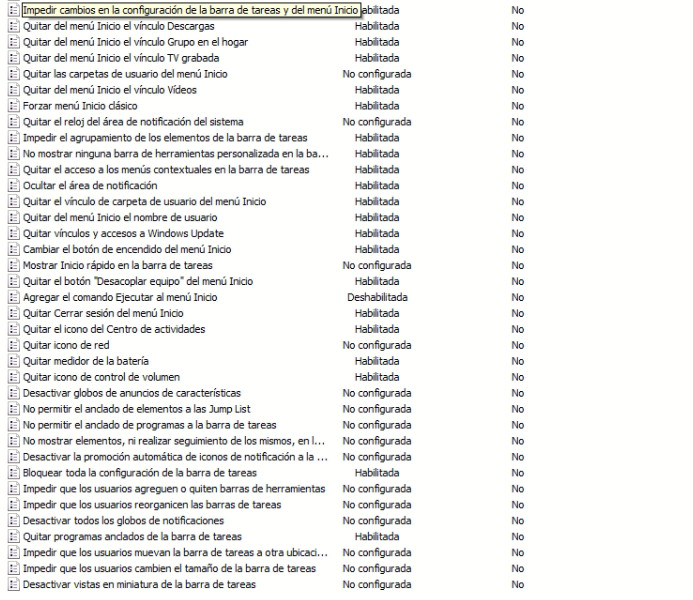Click the icon next to 'Quitar icono de control de volumen'

click(14, 377)
